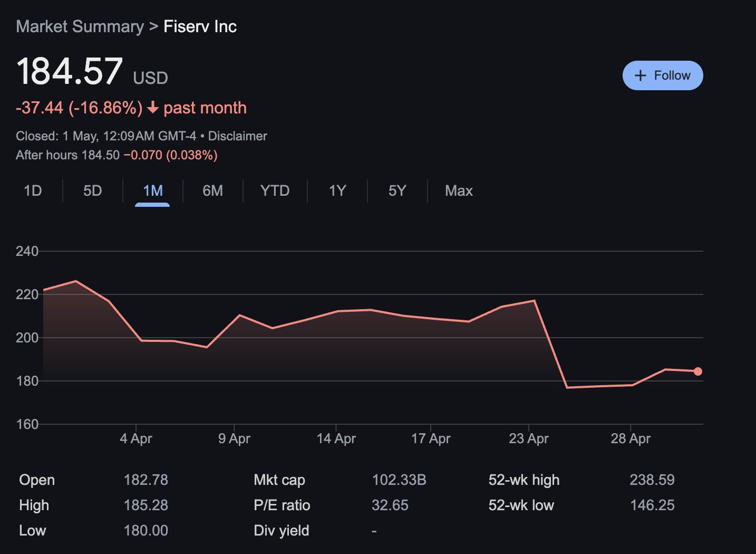
Task: Click the 17 Apr axis label
Action: coord(431,438)
